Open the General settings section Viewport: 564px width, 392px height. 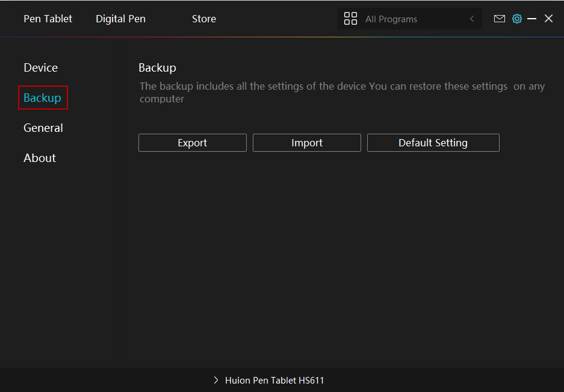point(43,128)
